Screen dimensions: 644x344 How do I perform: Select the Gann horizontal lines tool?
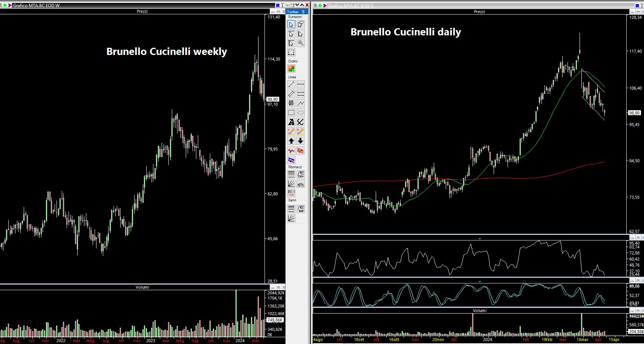(291, 209)
